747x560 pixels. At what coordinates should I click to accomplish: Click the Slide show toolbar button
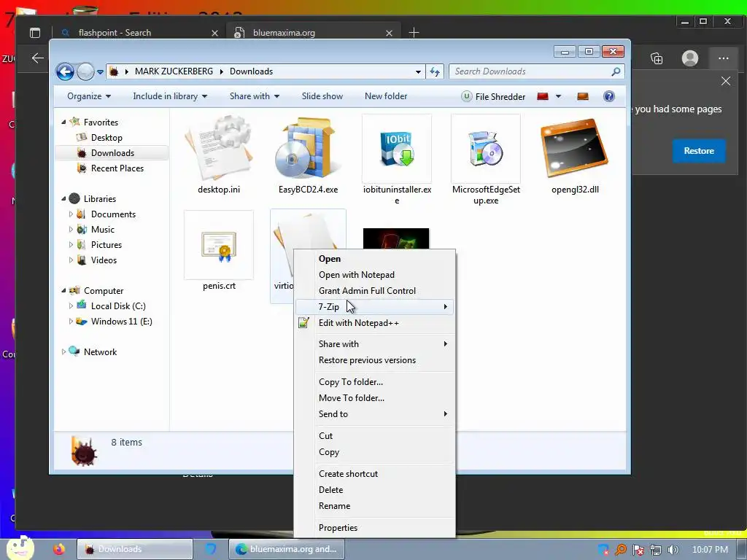pyautogui.click(x=322, y=96)
